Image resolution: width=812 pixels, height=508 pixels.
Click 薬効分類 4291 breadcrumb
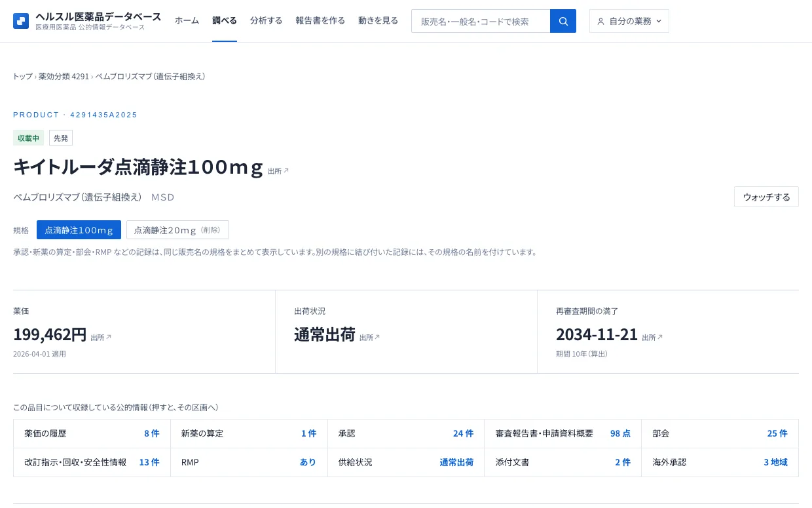tap(64, 77)
